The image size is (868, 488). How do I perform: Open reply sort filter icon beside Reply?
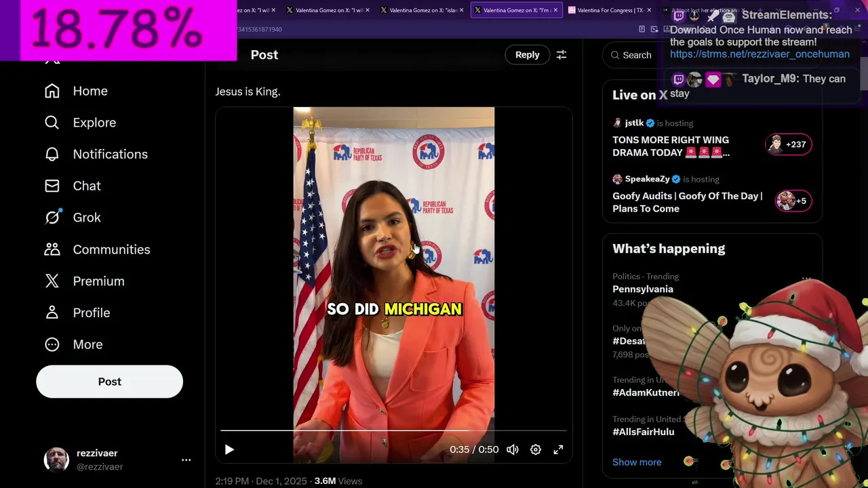click(561, 55)
